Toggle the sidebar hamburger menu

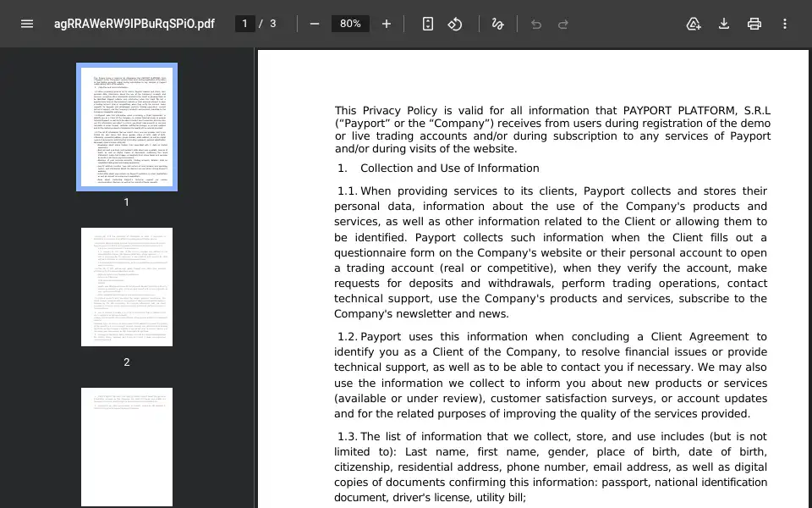click(27, 24)
